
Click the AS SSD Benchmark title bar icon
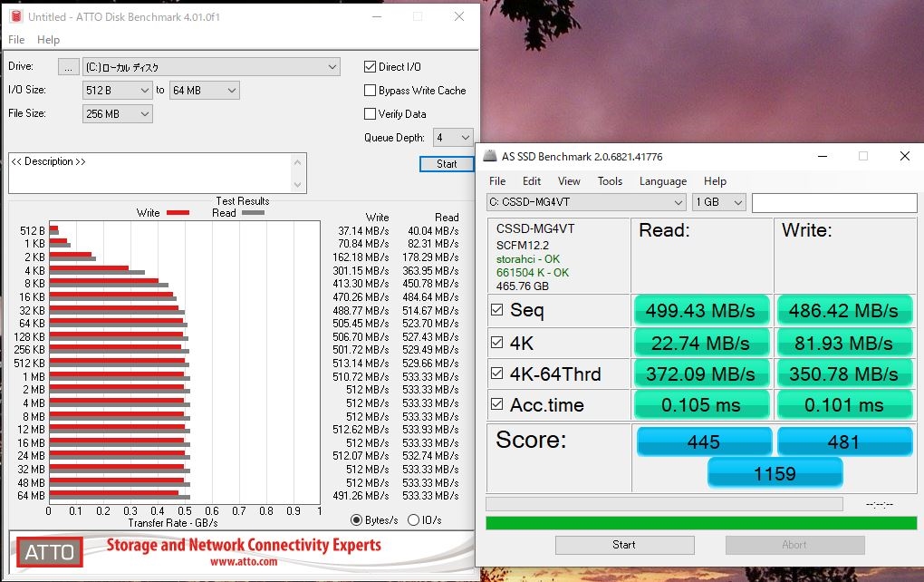(x=490, y=156)
